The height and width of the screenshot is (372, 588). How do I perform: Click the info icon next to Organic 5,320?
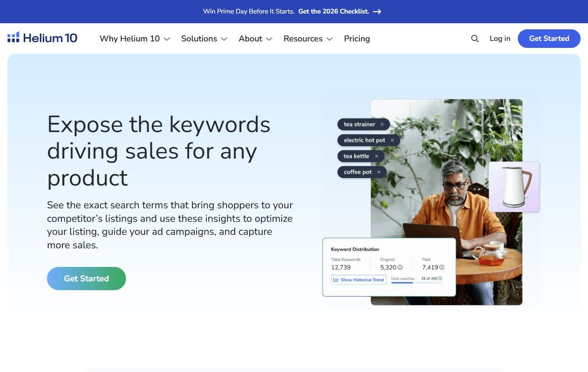click(400, 267)
